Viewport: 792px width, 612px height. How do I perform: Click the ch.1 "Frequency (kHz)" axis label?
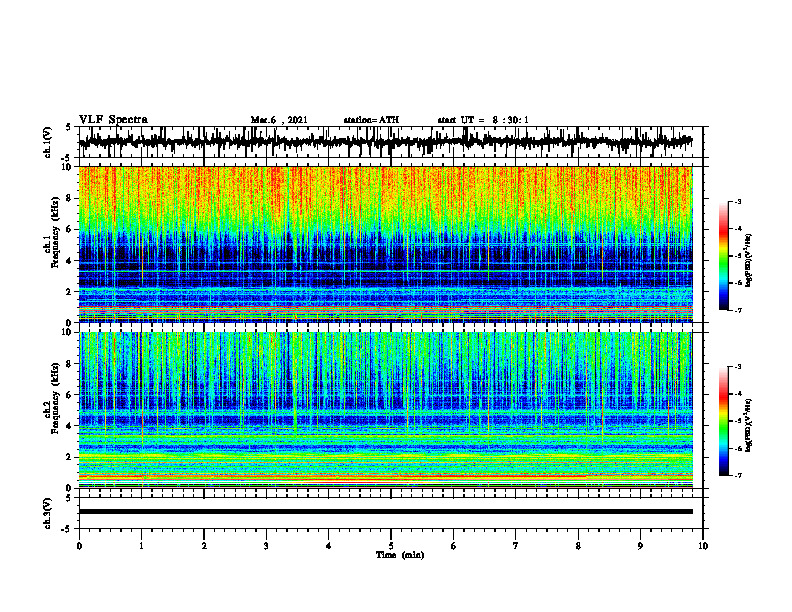tap(55, 232)
